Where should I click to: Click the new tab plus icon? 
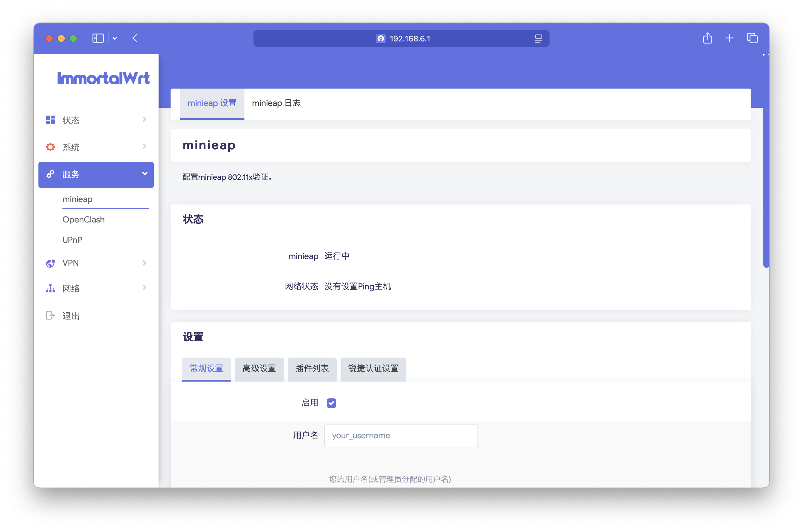[729, 38]
